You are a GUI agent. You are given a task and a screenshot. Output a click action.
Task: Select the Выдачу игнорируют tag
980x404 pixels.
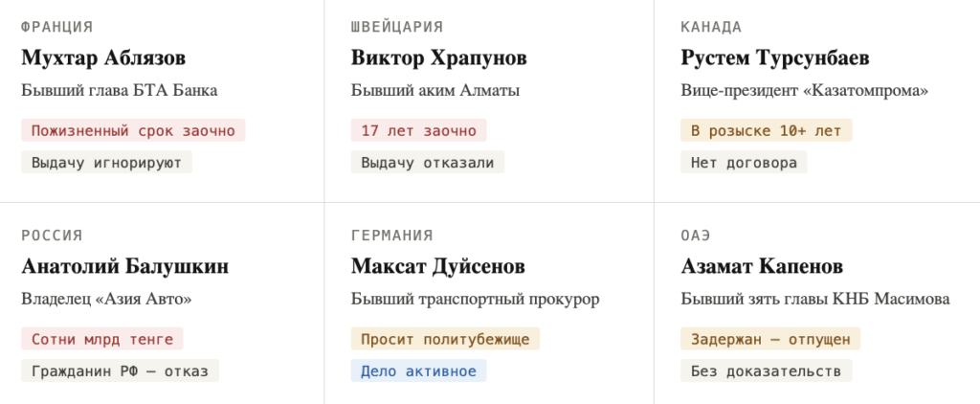[106, 162]
